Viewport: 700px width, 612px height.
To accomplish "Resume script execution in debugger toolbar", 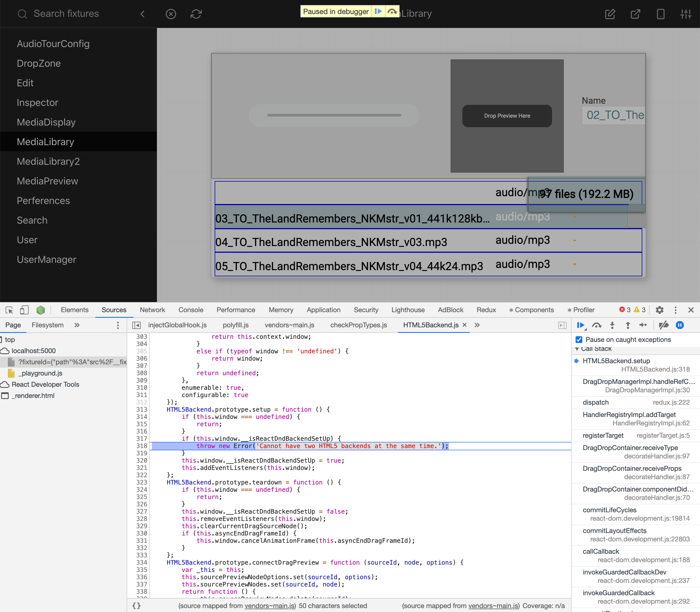I will pos(581,325).
